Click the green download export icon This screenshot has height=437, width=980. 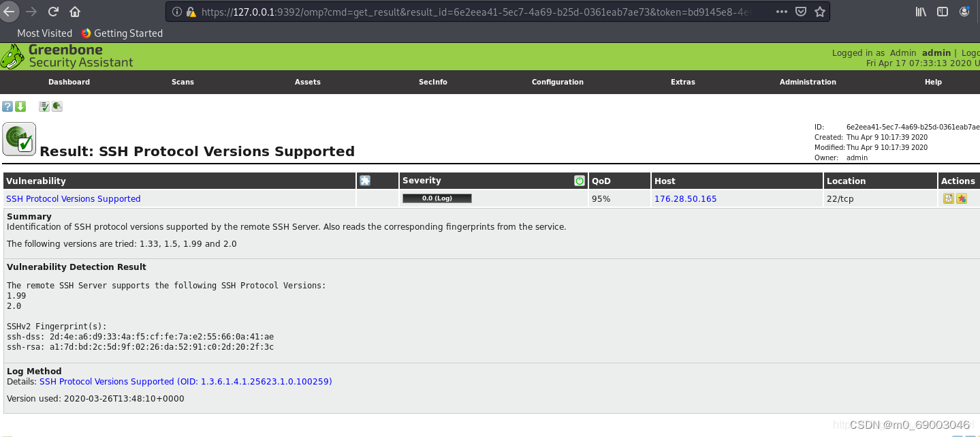pyautogui.click(x=20, y=106)
